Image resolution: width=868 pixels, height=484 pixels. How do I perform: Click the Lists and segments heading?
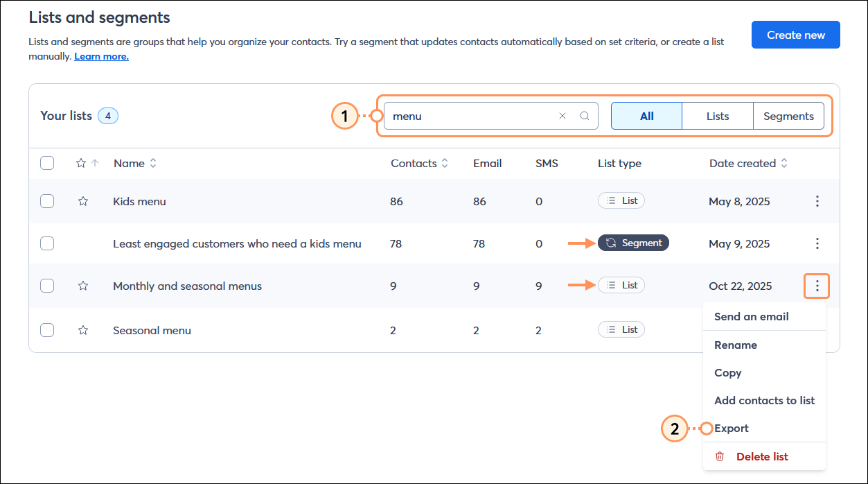(x=99, y=17)
